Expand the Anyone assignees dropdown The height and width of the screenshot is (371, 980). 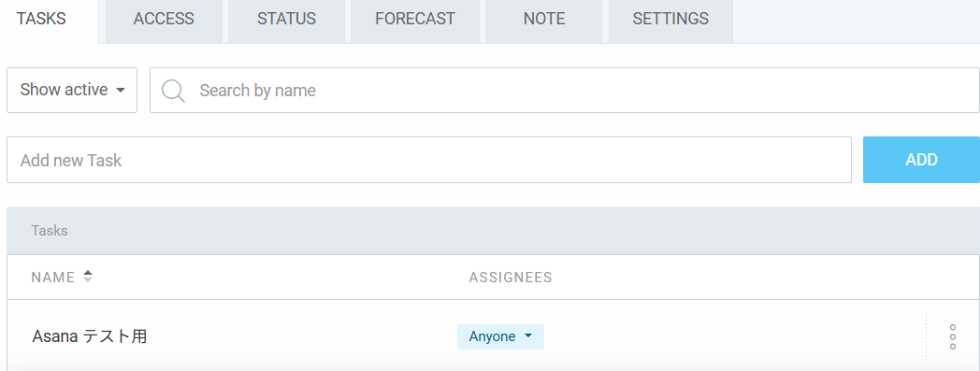click(x=500, y=336)
